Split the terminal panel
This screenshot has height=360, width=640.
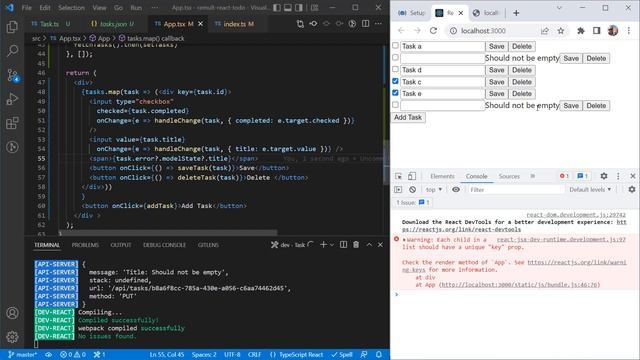pyautogui.click(x=344, y=244)
